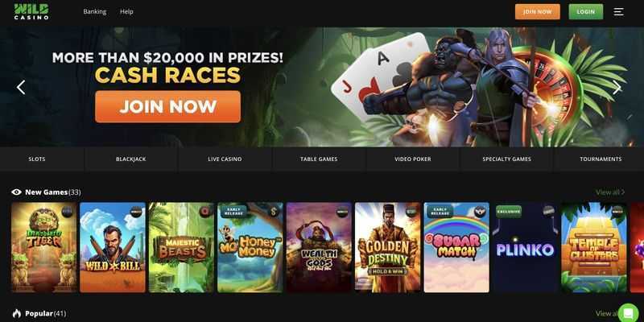Launch the Wild Bill game thumbnail

pyautogui.click(x=113, y=247)
